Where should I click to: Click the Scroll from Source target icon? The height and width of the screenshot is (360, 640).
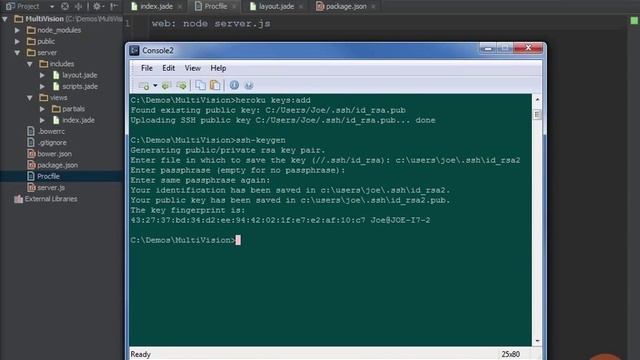click(65, 7)
